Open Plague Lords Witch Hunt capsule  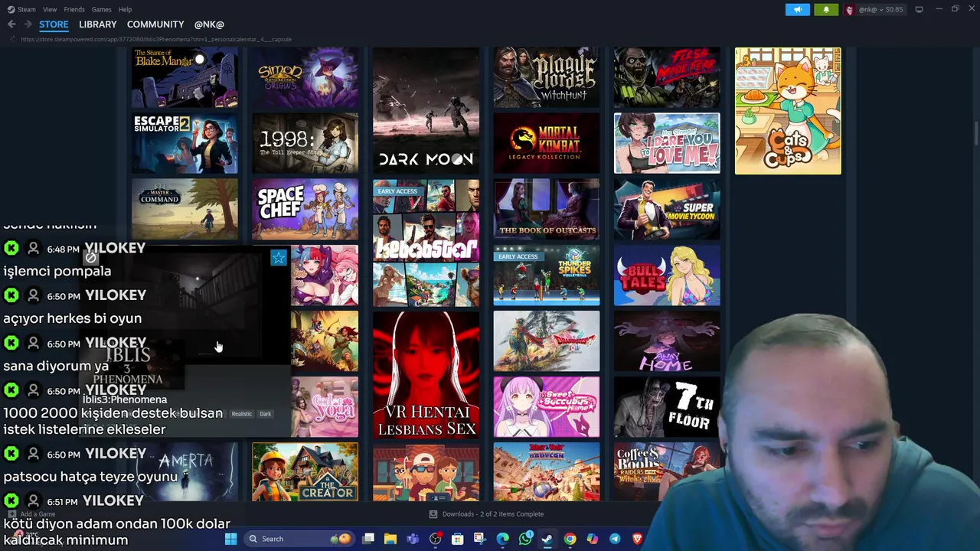tap(546, 77)
